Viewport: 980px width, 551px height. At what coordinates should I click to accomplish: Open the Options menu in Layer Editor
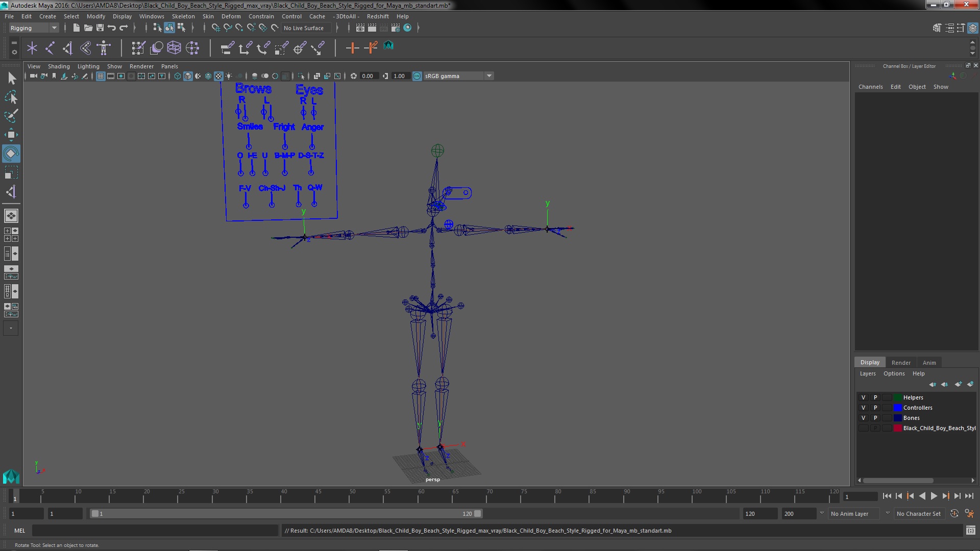(894, 373)
